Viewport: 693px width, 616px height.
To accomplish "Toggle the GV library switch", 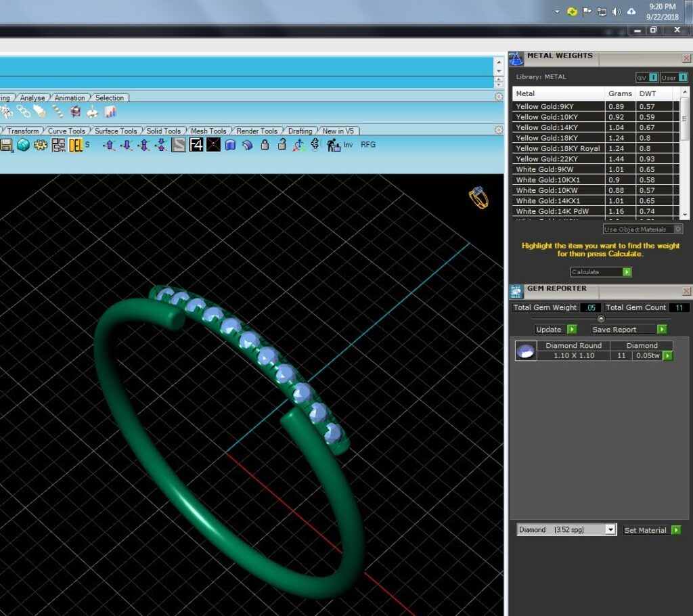I will [x=646, y=77].
